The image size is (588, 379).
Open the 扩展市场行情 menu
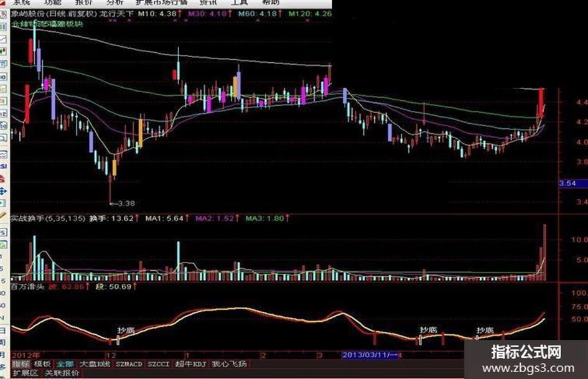[162, 2]
